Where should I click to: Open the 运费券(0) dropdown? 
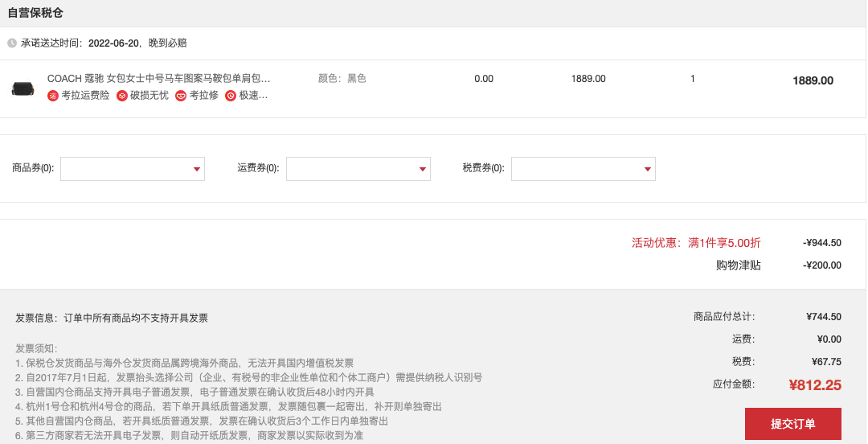coord(358,169)
